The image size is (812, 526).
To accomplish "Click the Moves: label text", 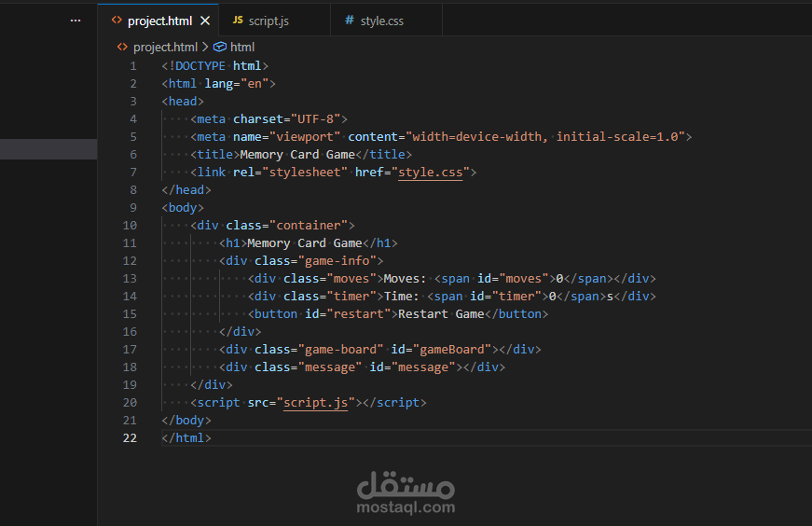I will point(405,279).
